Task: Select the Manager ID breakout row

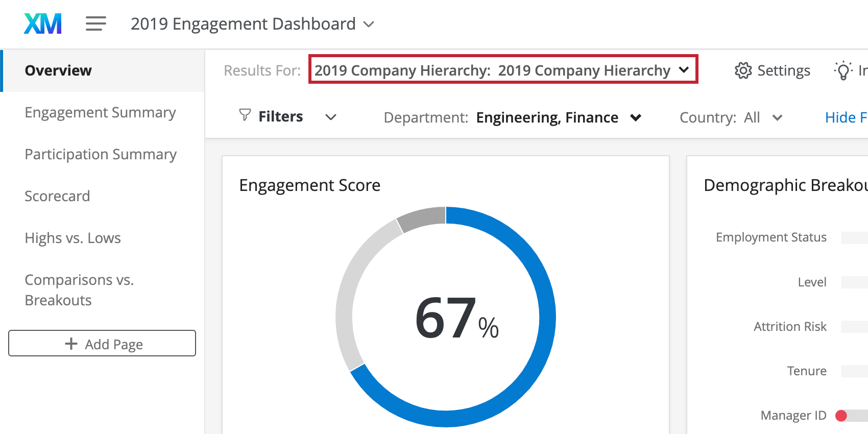Action: pos(814,416)
